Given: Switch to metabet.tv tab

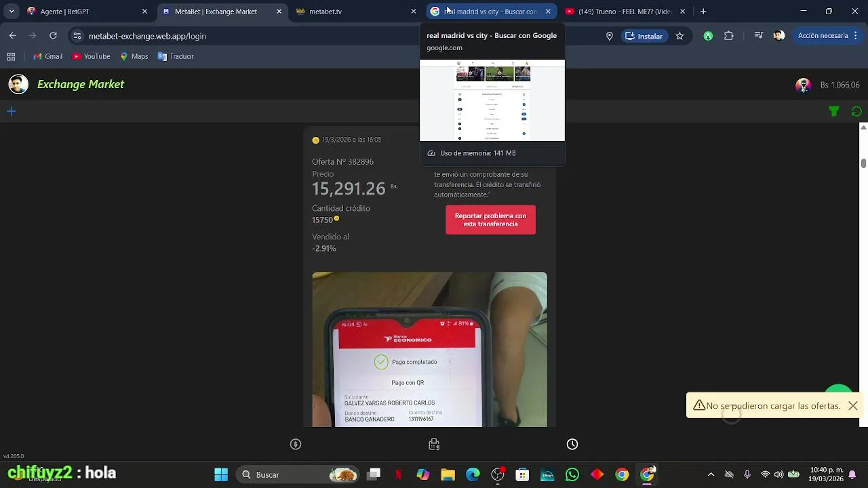Looking at the screenshot, I should tap(356, 12).
